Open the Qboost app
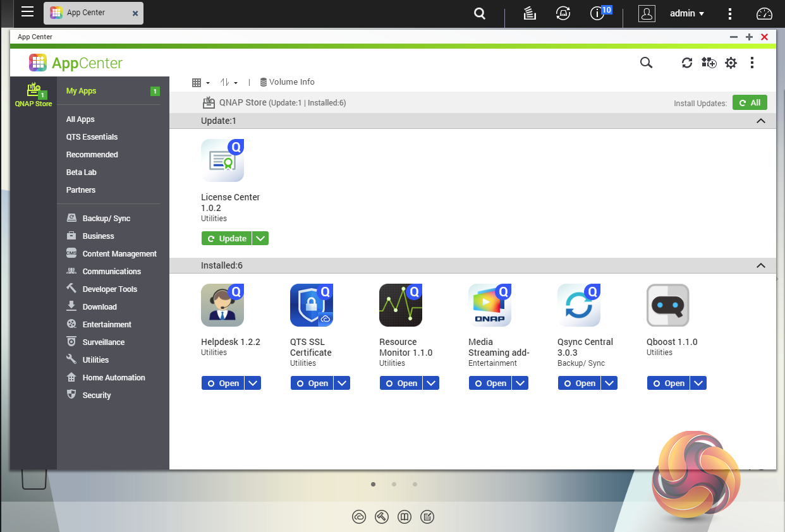 (x=668, y=383)
